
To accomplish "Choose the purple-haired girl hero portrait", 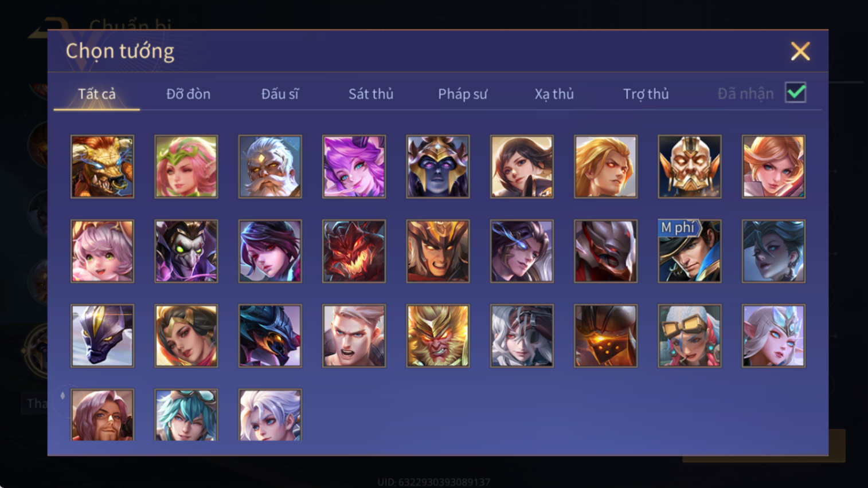I will (x=354, y=167).
